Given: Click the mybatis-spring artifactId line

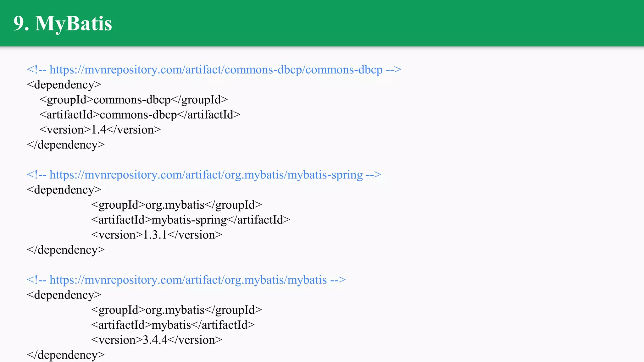Looking at the screenshot, I should (191, 220).
